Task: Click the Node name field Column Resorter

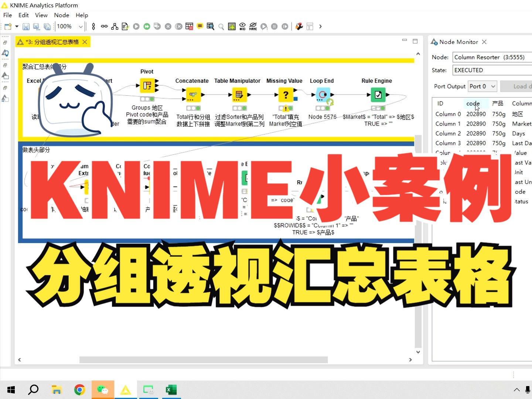Action: point(492,57)
